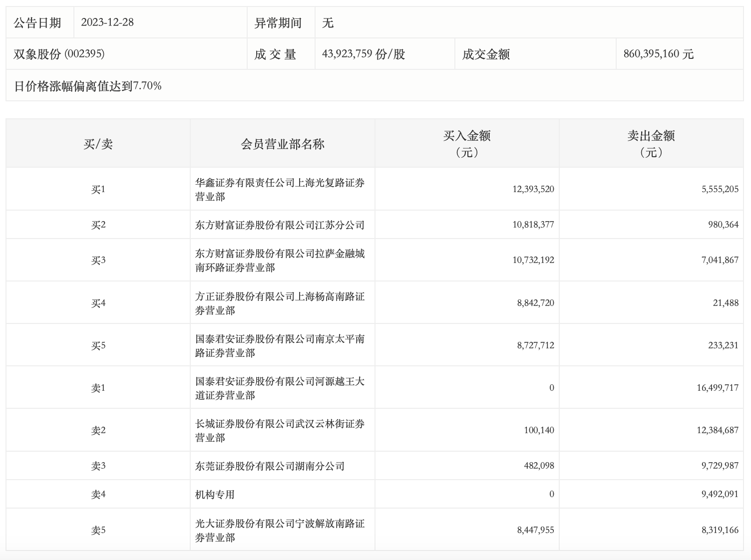Click the 7.70% price deviation note

(x=88, y=86)
